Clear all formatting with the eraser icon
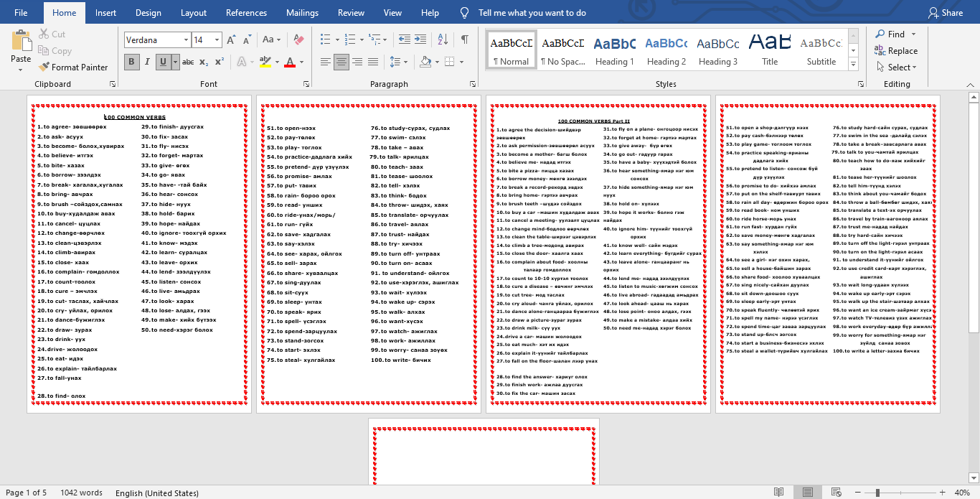980x499 pixels. (299, 40)
